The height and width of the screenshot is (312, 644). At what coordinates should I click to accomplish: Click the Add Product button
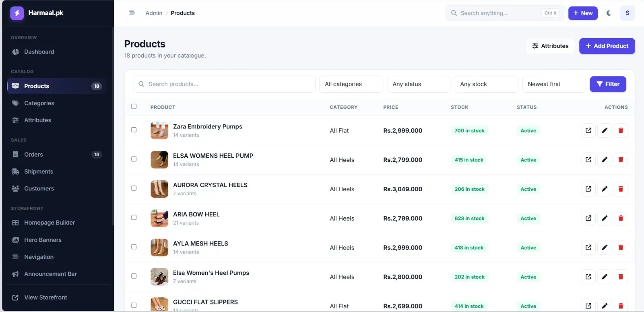point(607,46)
